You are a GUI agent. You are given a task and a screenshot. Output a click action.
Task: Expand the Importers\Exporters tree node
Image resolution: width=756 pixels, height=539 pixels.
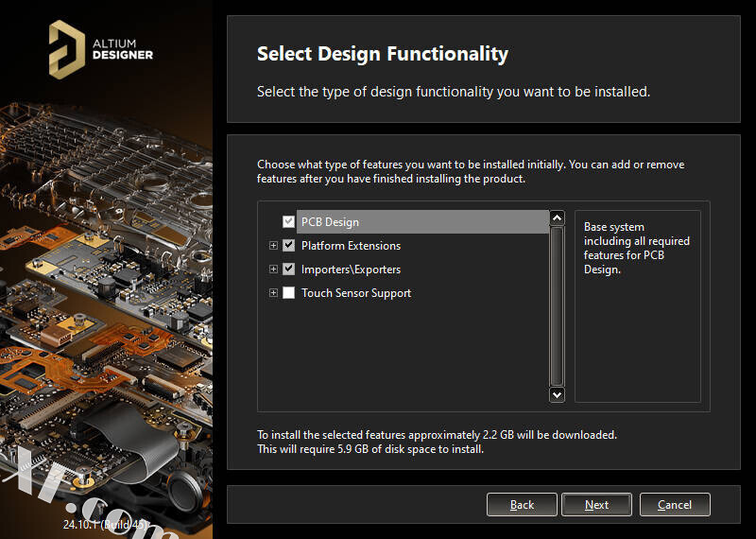[x=273, y=269]
